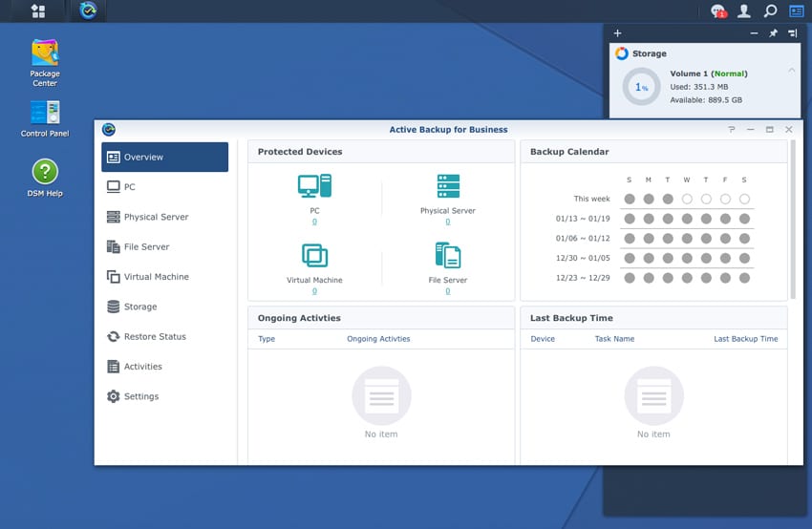Select Active Backup taskbar icon

click(89, 11)
